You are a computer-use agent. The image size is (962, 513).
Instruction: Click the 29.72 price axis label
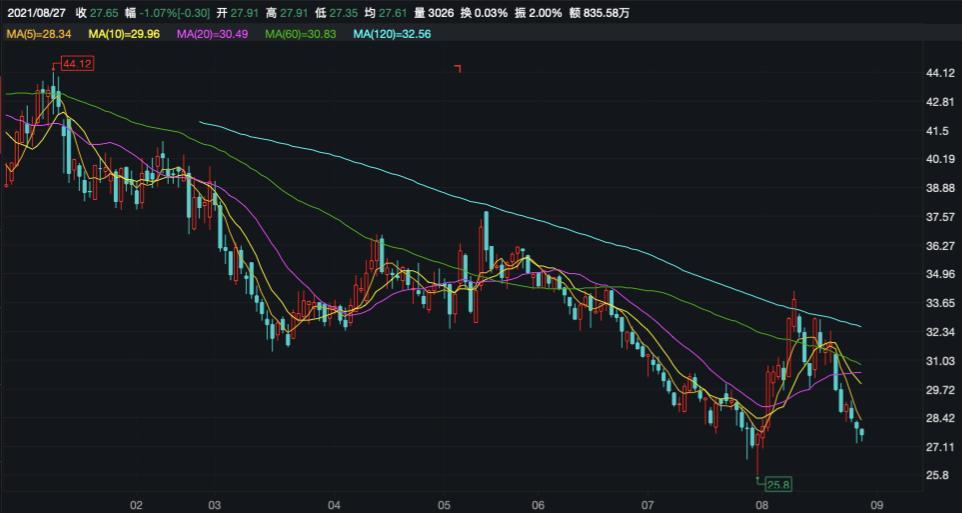[x=939, y=390]
